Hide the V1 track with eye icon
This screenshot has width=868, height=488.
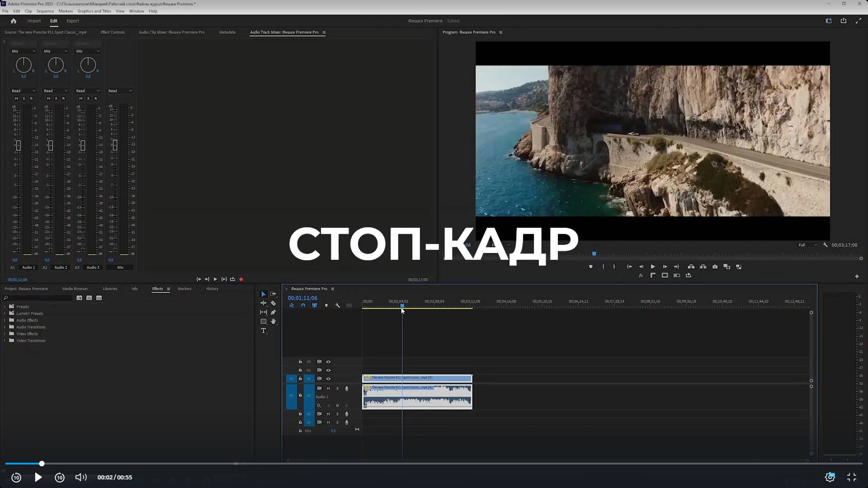(x=329, y=379)
